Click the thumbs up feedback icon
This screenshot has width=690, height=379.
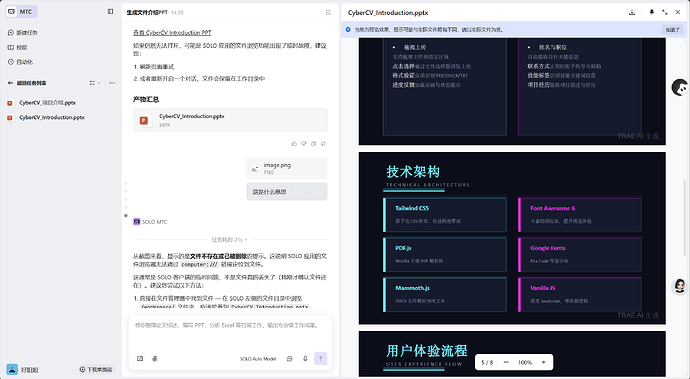(x=294, y=144)
